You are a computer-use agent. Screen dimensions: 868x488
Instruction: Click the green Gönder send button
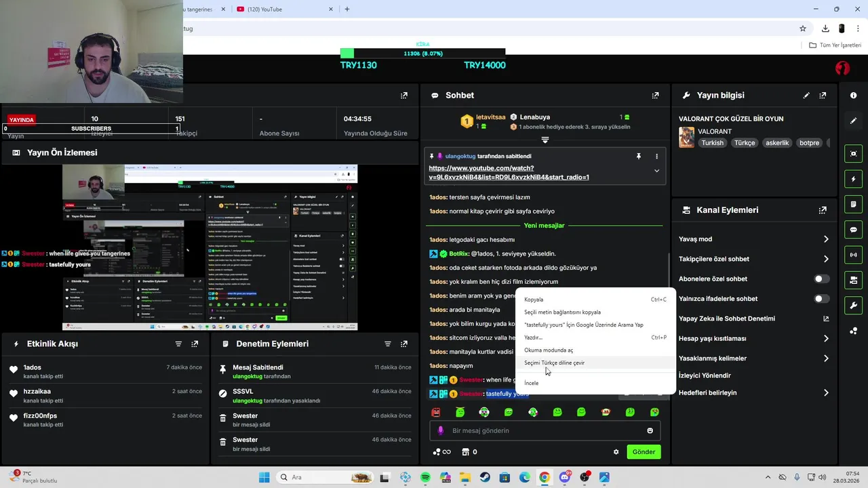[x=644, y=452]
